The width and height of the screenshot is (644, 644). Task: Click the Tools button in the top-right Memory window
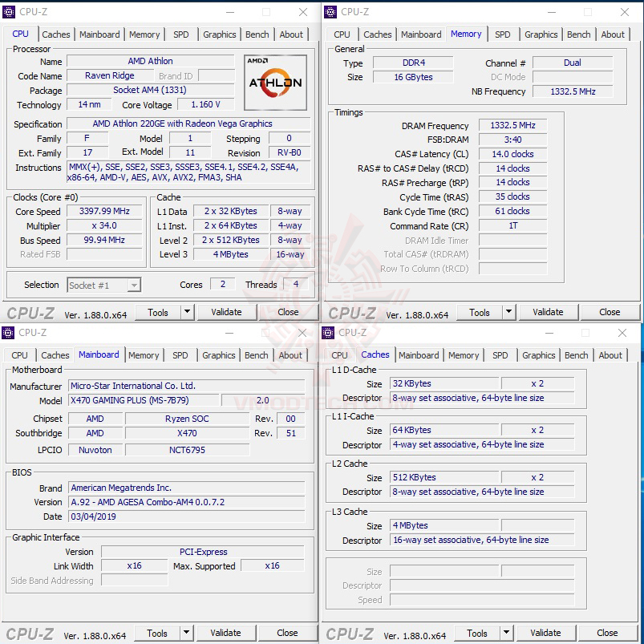pos(480,312)
